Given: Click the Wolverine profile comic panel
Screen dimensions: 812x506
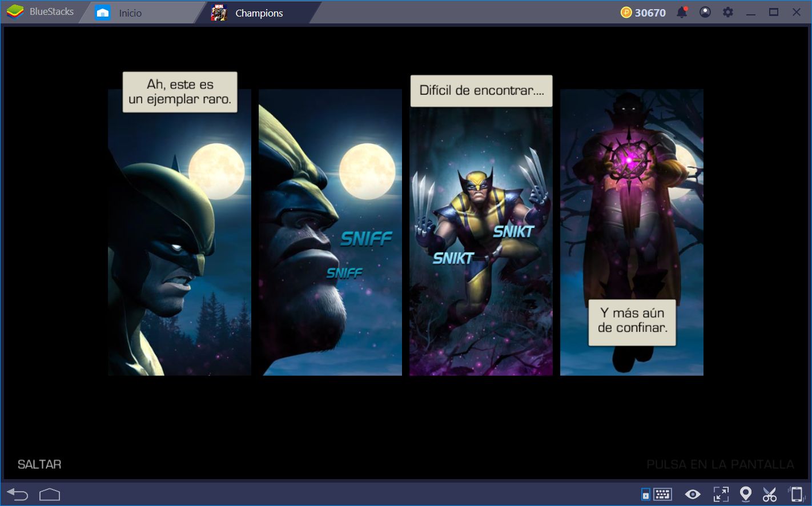Looking at the screenshot, I should 179,232.
